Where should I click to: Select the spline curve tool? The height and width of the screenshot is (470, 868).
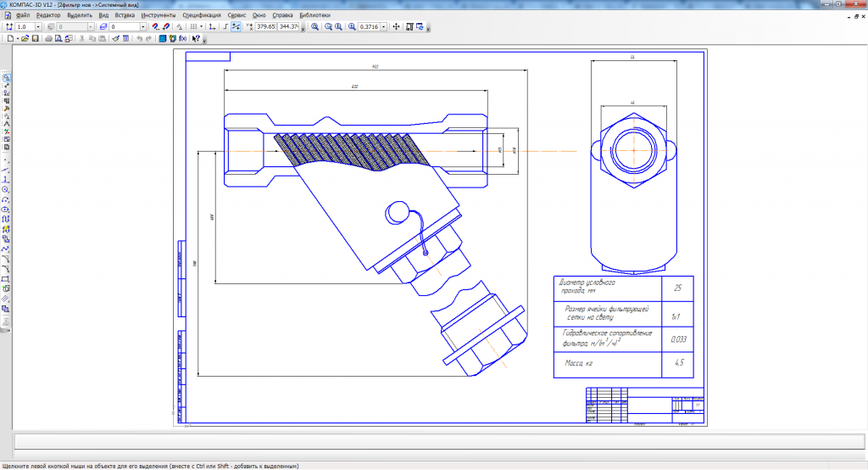[6, 249]
